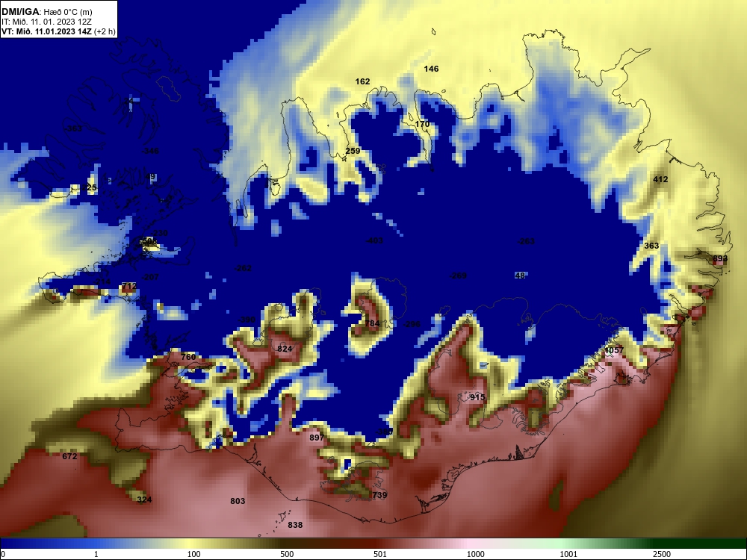Click the legend label 100
747x560 pixels.
click(193, 554)
